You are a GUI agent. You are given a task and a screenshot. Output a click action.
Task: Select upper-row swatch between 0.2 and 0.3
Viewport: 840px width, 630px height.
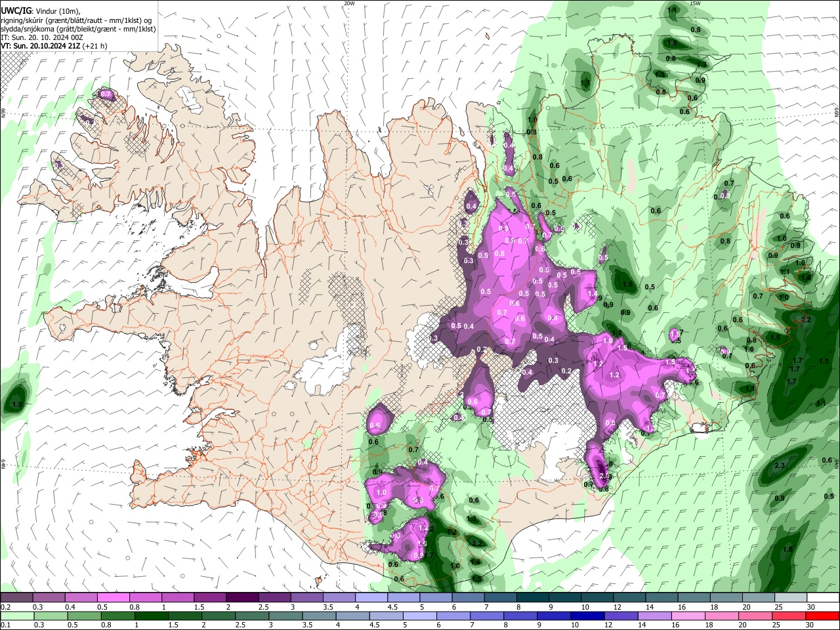coord(16,598)
